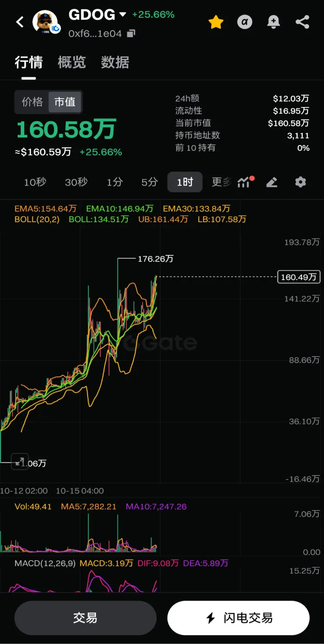Choose the 1分 timeframe

[114, 182]
